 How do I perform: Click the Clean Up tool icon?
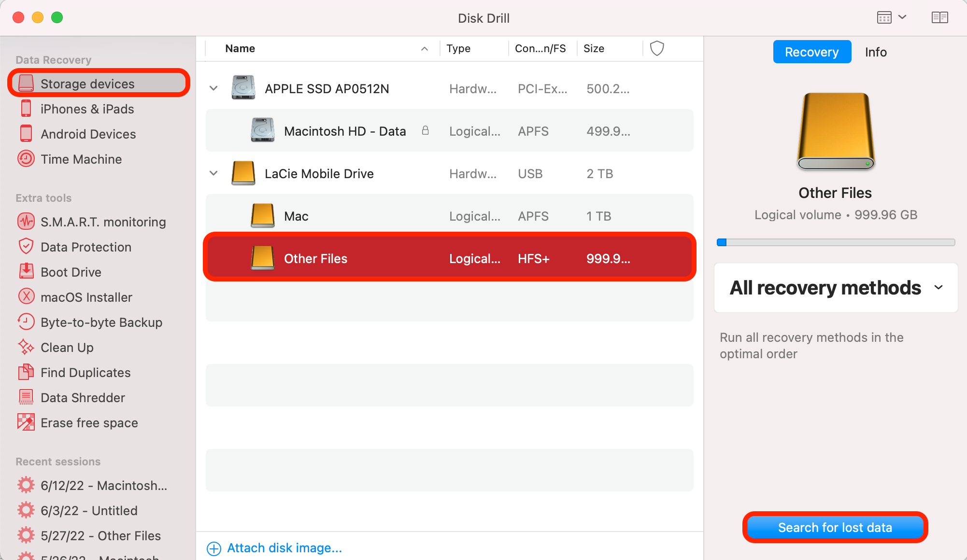[x=24, y=347]
